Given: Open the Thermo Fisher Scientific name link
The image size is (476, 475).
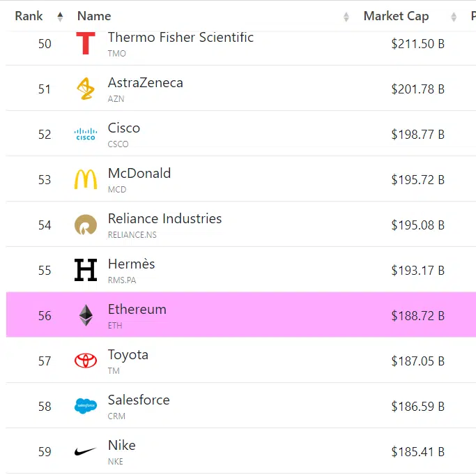Looking at the screenshot, I should coord(181,38).
